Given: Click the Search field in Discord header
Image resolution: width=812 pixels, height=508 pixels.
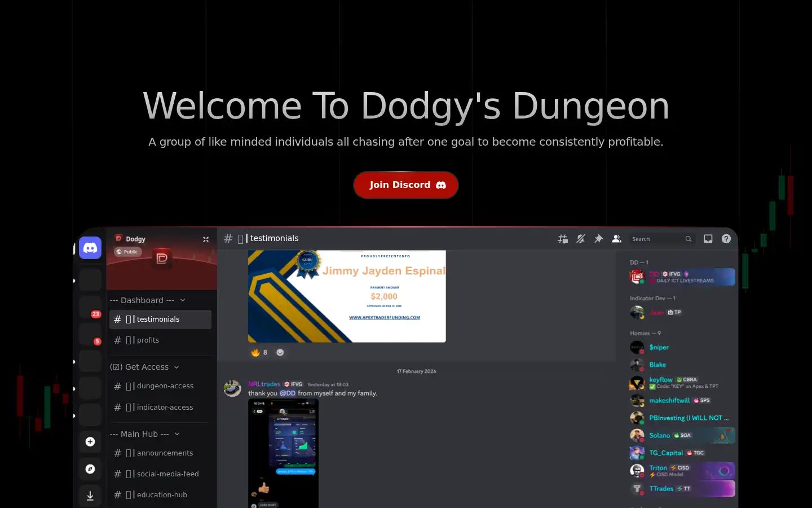Looking at the screenshot, I should click(661, 239).
